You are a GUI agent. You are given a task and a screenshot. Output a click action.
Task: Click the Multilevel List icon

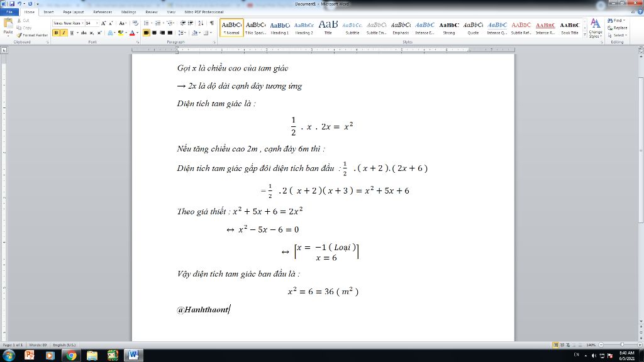(x=170, y=23)
